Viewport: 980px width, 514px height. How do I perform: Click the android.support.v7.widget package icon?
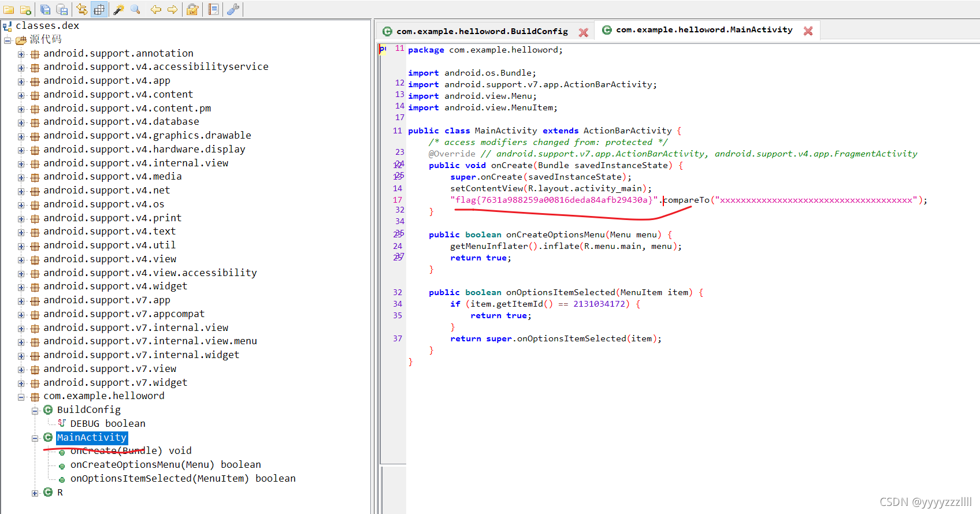pyautogui.click(x=35, y=383)
